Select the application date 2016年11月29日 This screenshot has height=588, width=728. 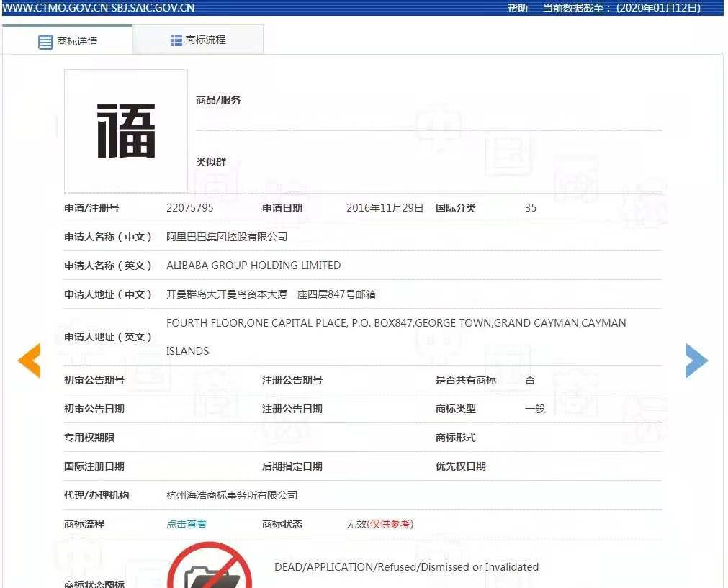pyautogui.click(x=385, y=208)
